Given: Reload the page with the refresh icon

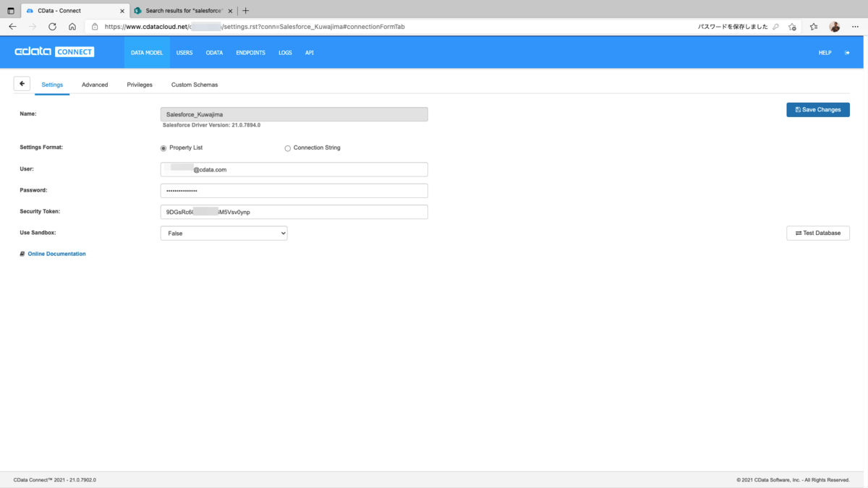Looking at the screenshot, I should pos(52,27).
